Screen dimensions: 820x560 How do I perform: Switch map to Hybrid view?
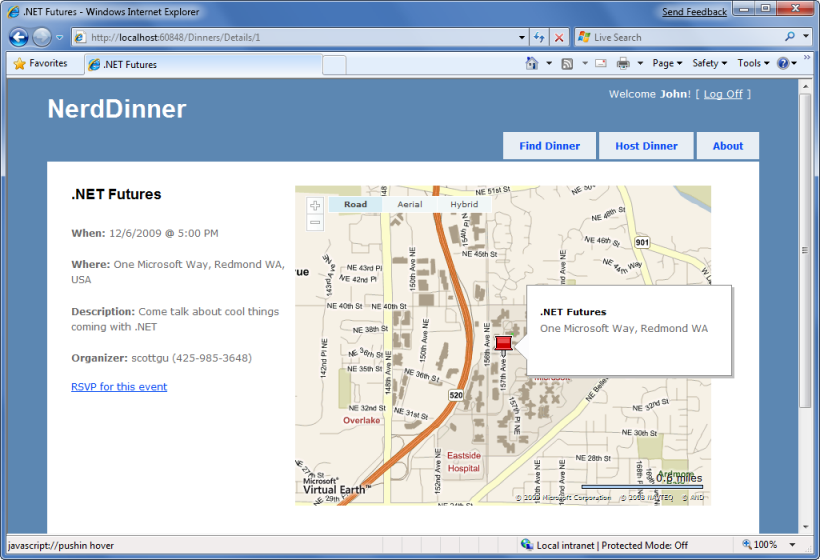(464, 204)
